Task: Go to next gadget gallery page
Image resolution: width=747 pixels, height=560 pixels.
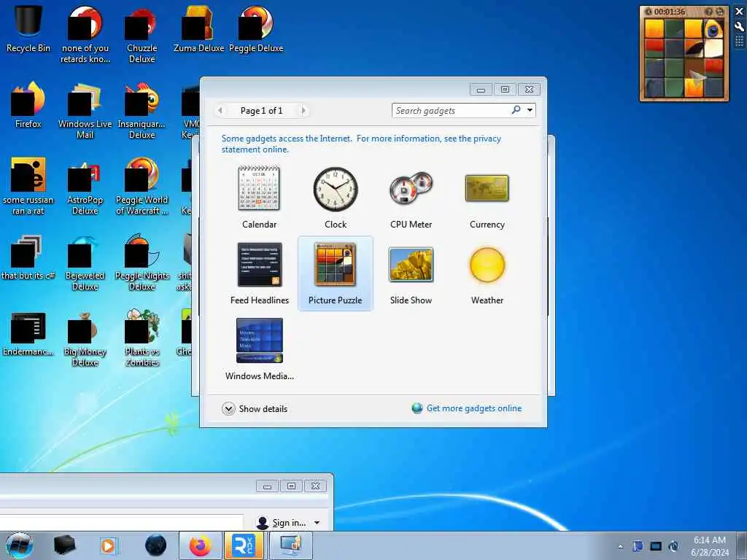Action: (x=303, y=111)
